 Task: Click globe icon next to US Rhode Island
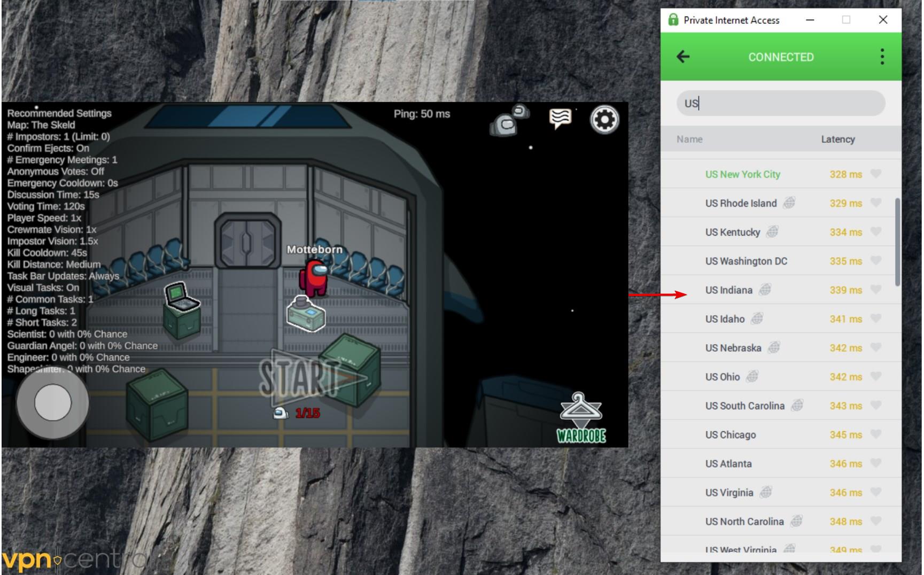click(789, 203)
